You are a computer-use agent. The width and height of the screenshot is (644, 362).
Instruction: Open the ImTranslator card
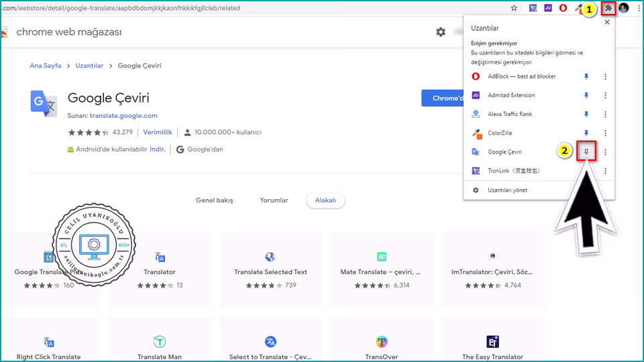click(492, 269)
